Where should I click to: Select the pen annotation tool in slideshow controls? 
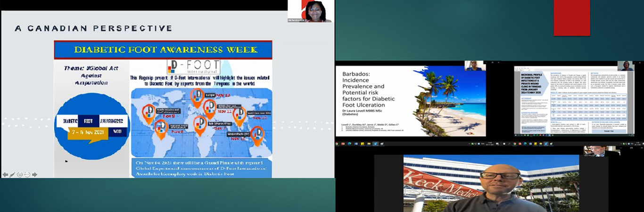pyautogui.click(x=12, y=174)
